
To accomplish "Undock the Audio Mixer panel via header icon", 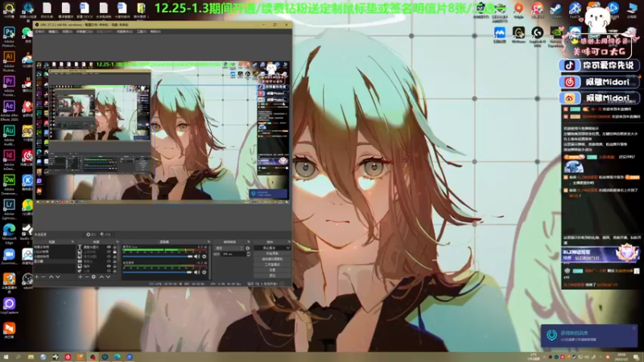I will [x=208, y=242].
